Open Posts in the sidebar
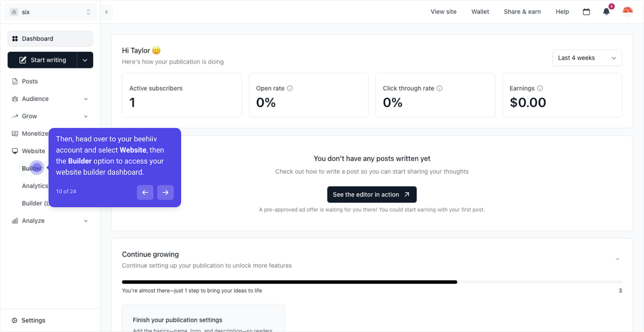 click(x=30, y=81)
